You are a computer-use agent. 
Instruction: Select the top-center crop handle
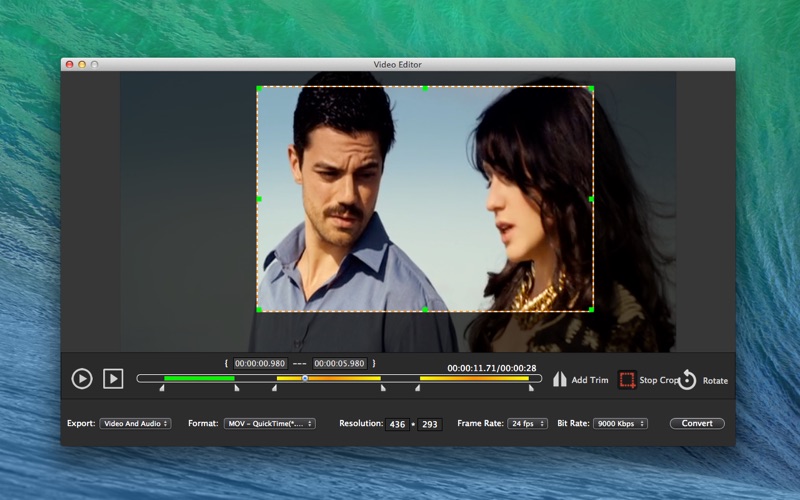click(425, 88)
